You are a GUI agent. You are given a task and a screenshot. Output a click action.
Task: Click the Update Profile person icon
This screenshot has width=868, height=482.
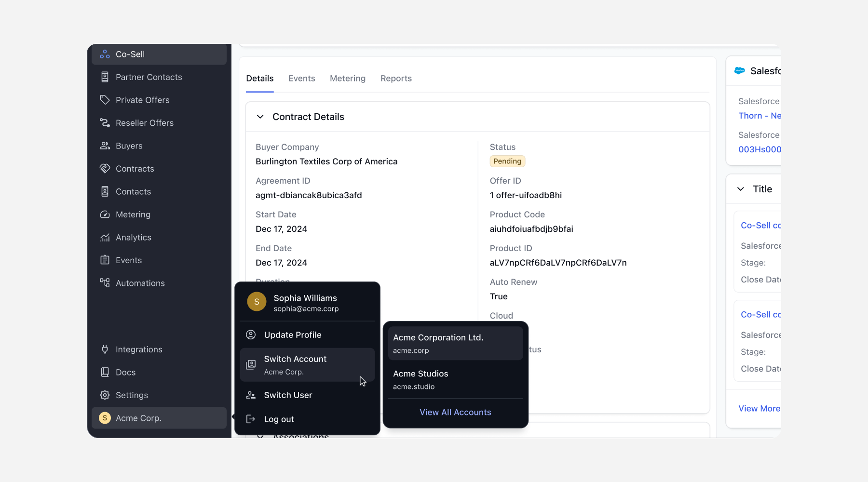click(x=251, y=335)
